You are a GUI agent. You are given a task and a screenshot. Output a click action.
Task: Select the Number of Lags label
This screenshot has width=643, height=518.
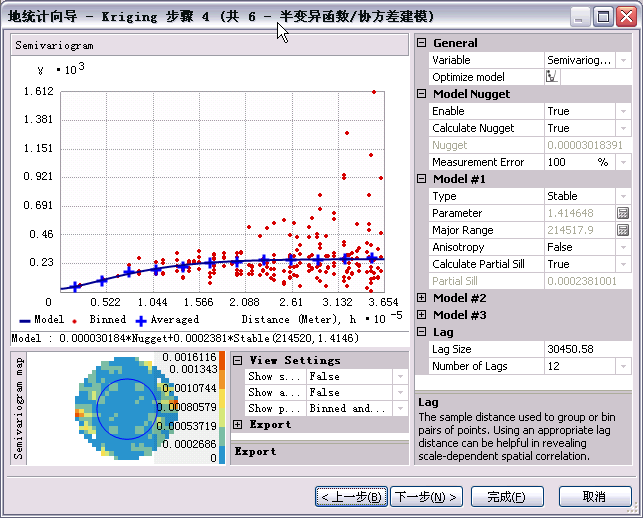point(470,366)
